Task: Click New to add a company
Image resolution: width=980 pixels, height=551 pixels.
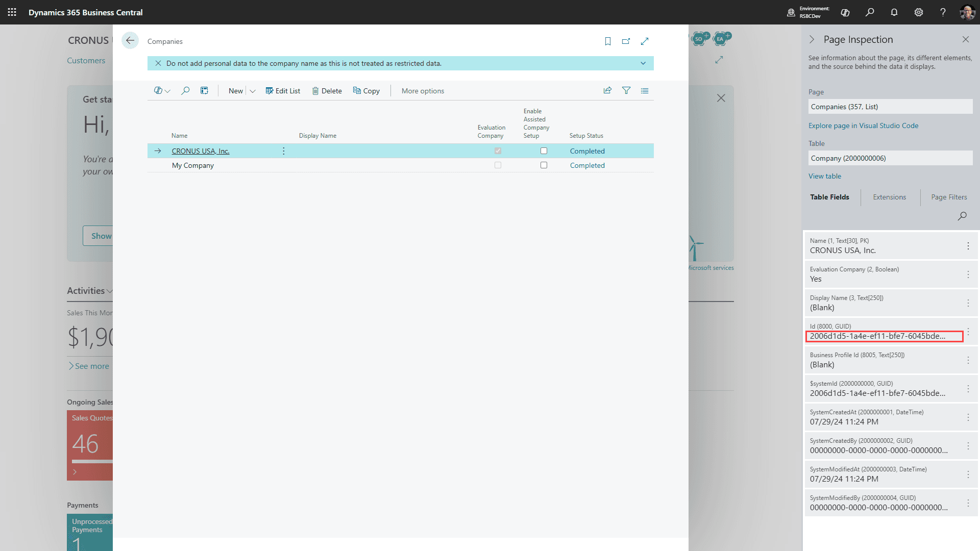Action: pos(236,91)
